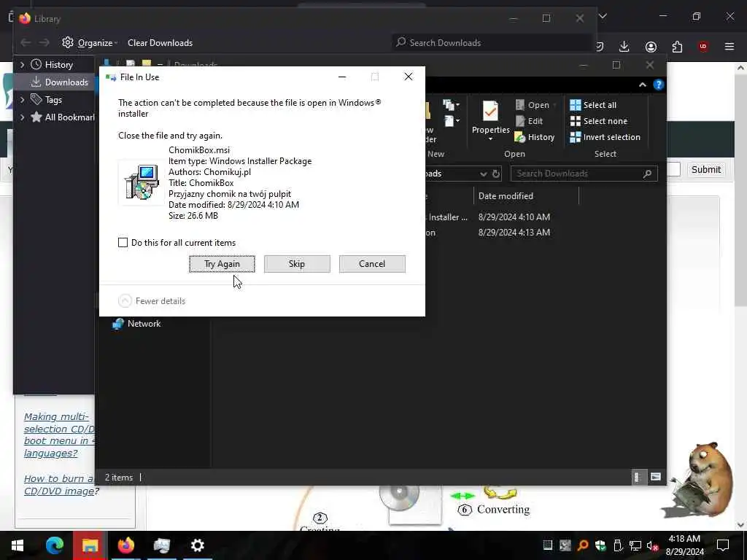Open the network tray icon

tap(635, 545)
